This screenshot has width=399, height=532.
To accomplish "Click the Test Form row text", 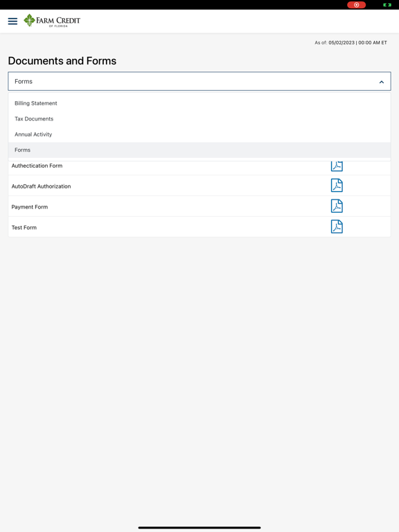I will [x=24, y=228].
